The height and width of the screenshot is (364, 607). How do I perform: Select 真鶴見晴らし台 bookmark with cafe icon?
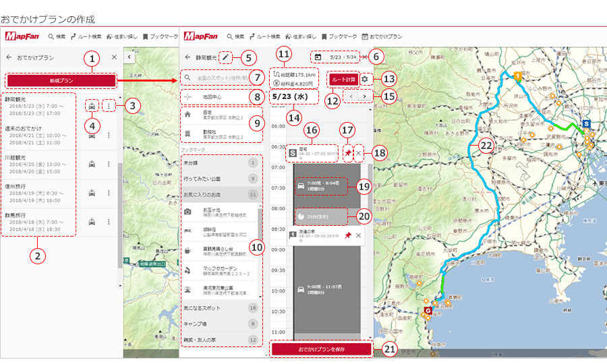click(x=219, y=251)
